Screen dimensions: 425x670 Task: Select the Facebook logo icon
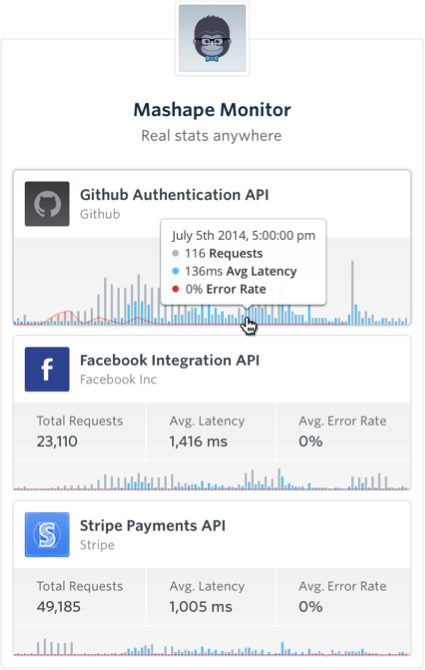click(47, 369)
